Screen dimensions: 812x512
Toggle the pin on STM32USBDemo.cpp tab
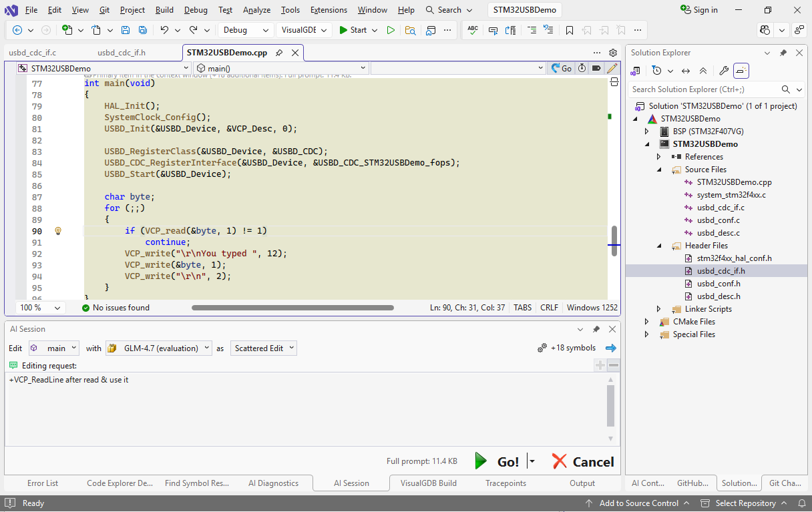pos(279,53)
